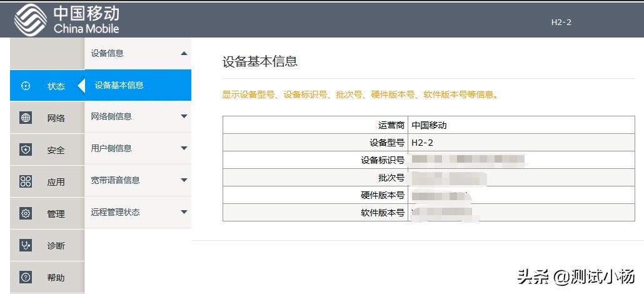This screenshot has width=644, height=294.
Task: Open the 诊断 menu
Action: 48,245
